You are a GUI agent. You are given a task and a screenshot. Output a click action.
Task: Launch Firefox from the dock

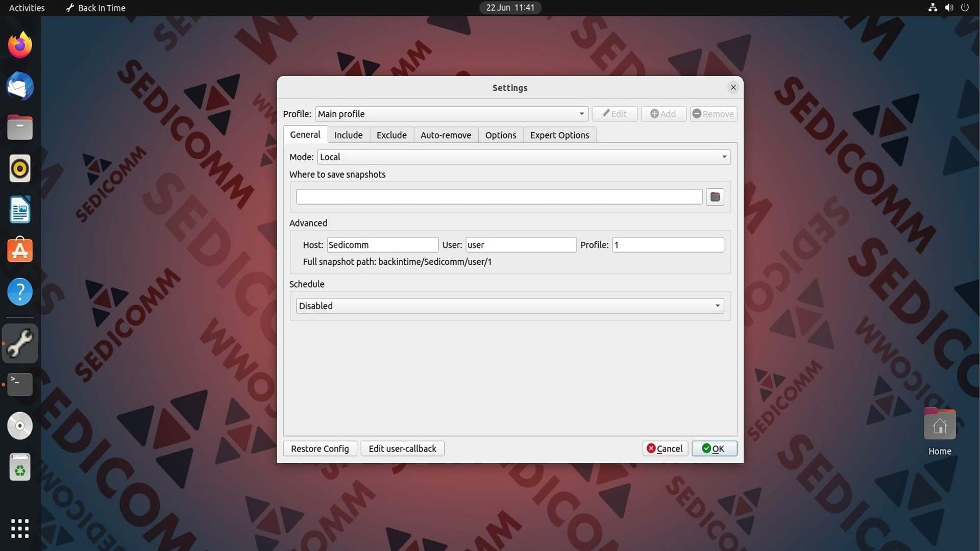tap(20, 45)
